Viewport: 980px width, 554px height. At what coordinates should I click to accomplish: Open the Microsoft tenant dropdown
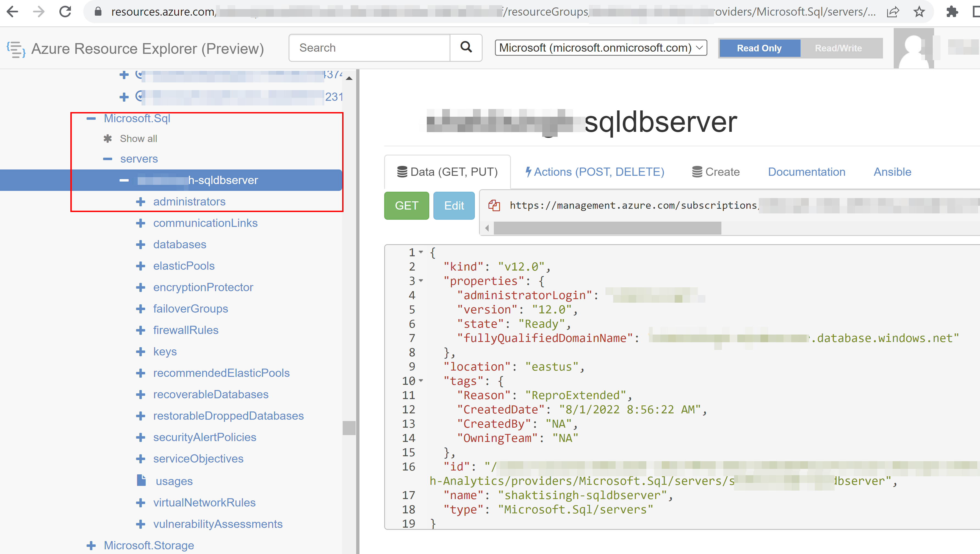(600, 48)
